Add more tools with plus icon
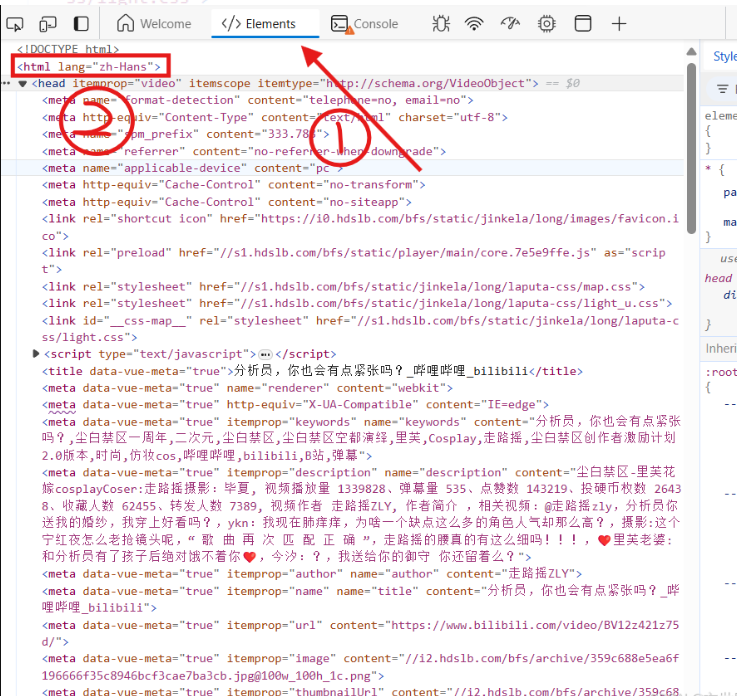 tap(619, 23)
